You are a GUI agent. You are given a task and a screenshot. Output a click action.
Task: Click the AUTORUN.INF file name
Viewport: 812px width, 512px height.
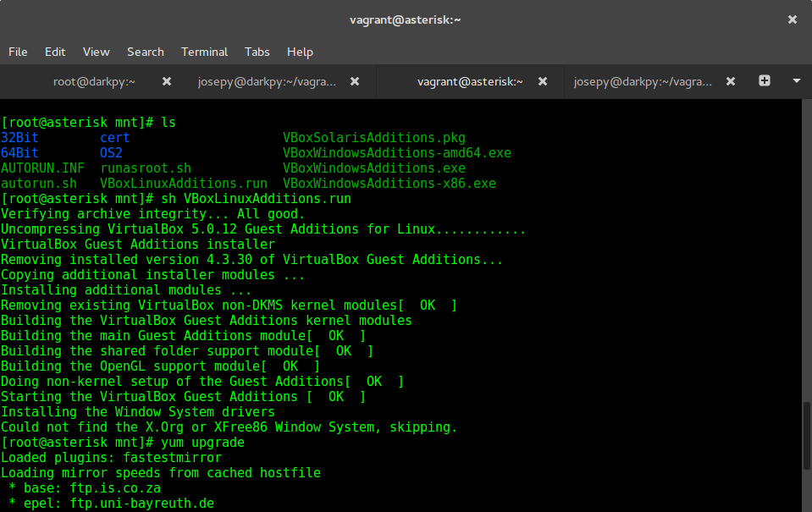pos(42,168)
